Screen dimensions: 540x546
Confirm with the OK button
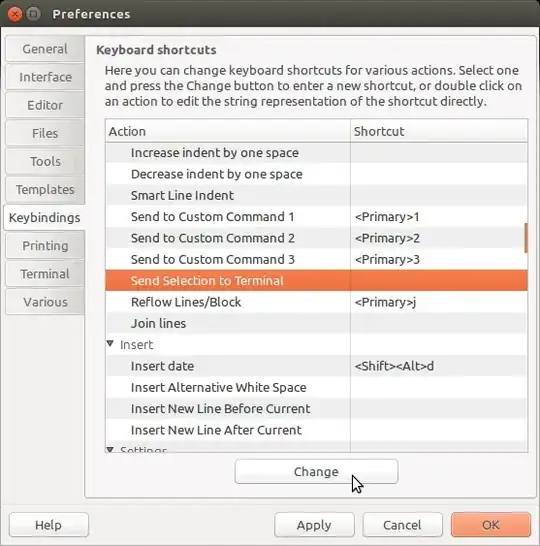[491, 525]
